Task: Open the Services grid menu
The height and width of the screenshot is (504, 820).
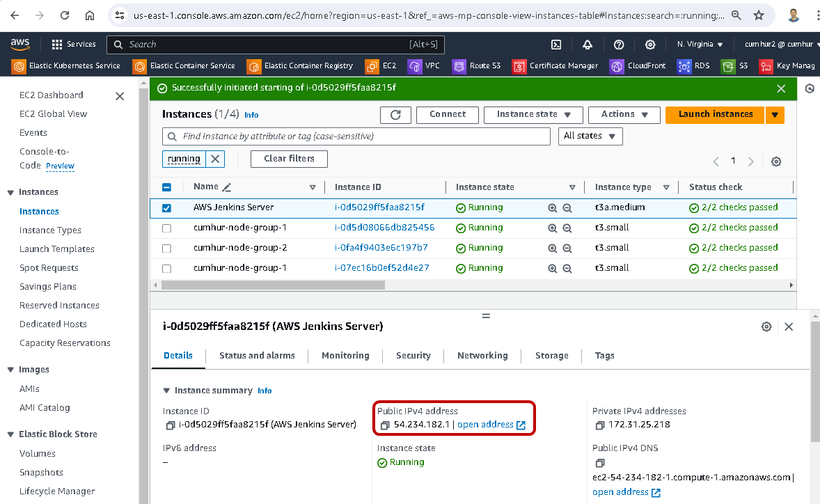Action: pyautogui.click(x=74, y=45)
